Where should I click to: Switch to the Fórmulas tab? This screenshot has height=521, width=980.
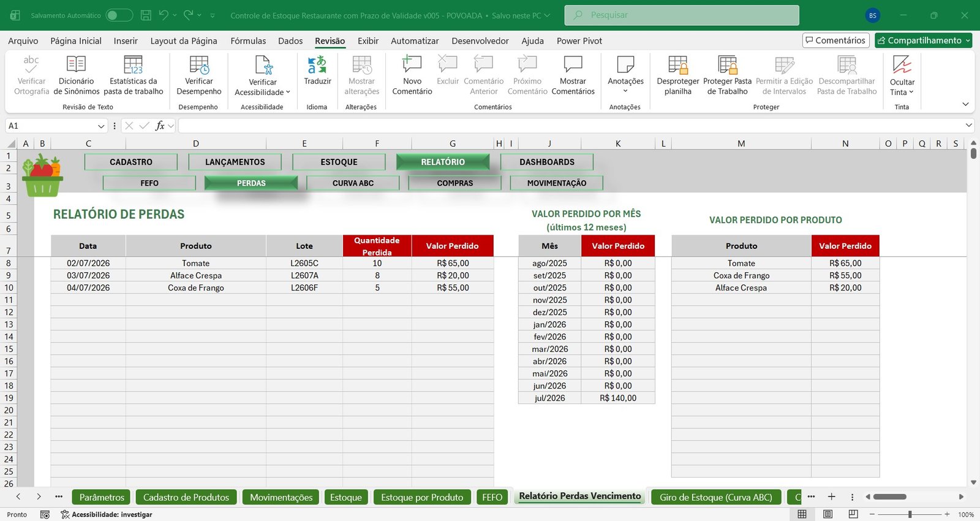pyautogui.click(x=248, y=40)
